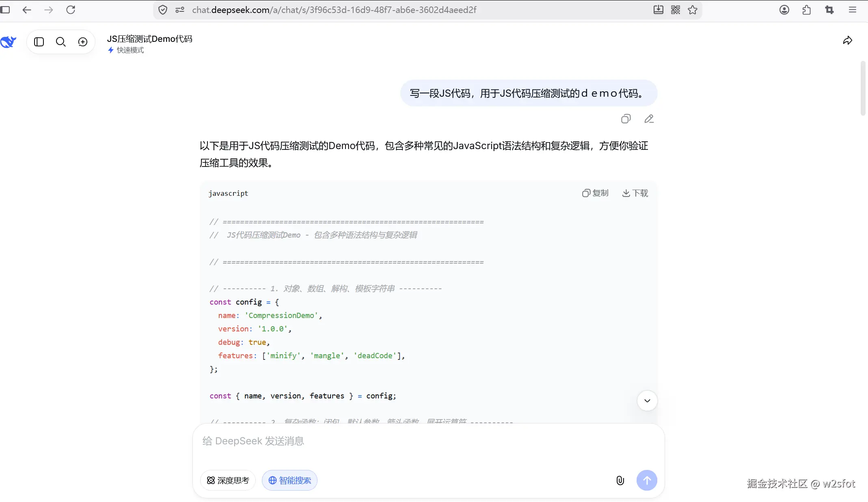This screenshot has width=868, height=502.
Task: Click the install/download page icon in address bar
Action: click(659, 10)
